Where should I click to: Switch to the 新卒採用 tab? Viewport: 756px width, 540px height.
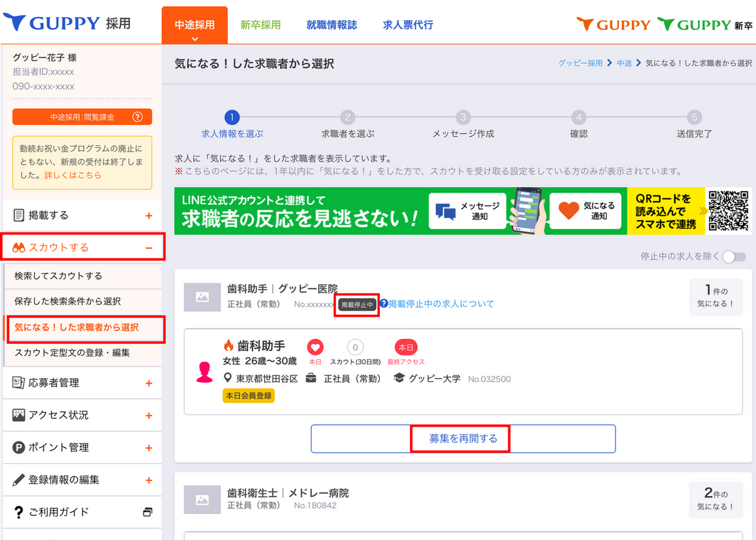[x=260, y=25]
